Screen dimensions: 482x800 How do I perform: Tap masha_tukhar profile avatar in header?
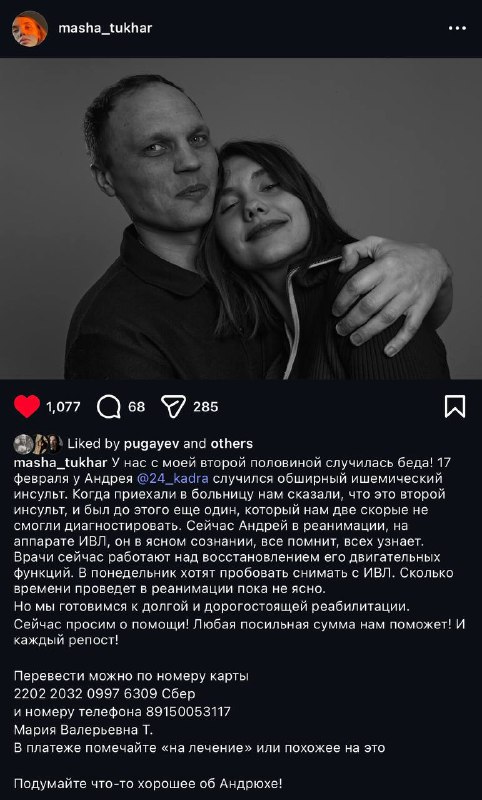point(30,29)
